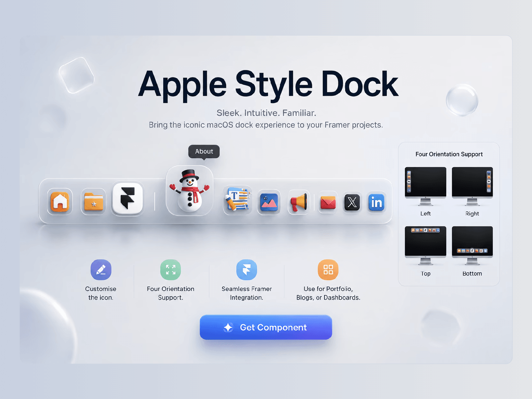Open the Home icon in the dock

(x=60, y=201)
